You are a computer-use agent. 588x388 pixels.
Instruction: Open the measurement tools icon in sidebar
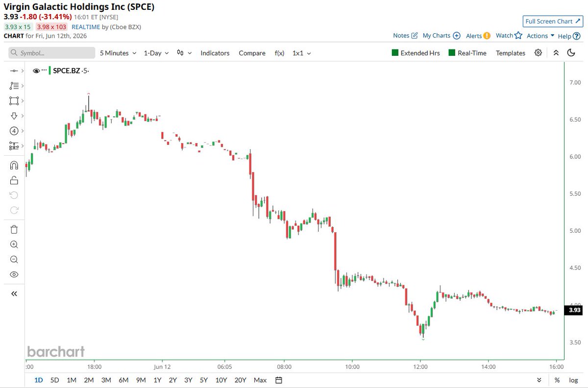click(14, 146)
